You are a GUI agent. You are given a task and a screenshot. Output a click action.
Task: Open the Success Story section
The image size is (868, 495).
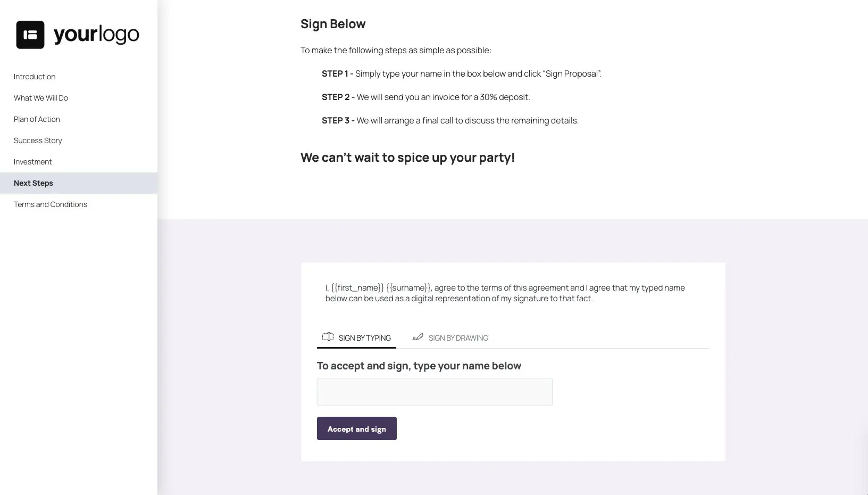pos(38,140)
